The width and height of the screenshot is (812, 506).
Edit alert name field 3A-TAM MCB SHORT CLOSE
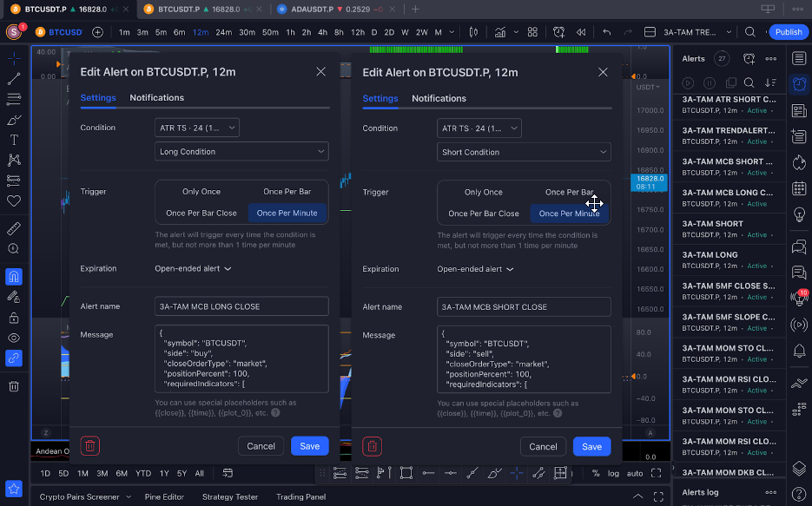point(524,306)
